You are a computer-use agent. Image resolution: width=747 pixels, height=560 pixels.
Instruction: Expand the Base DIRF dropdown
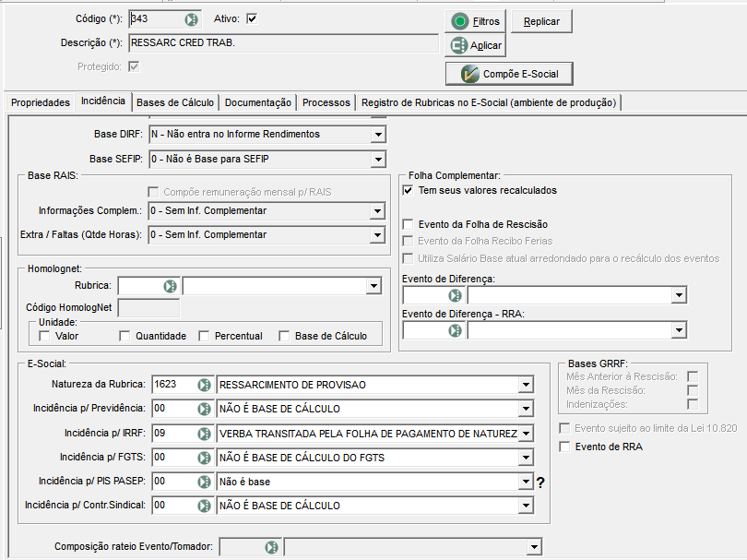pos(378,135)
